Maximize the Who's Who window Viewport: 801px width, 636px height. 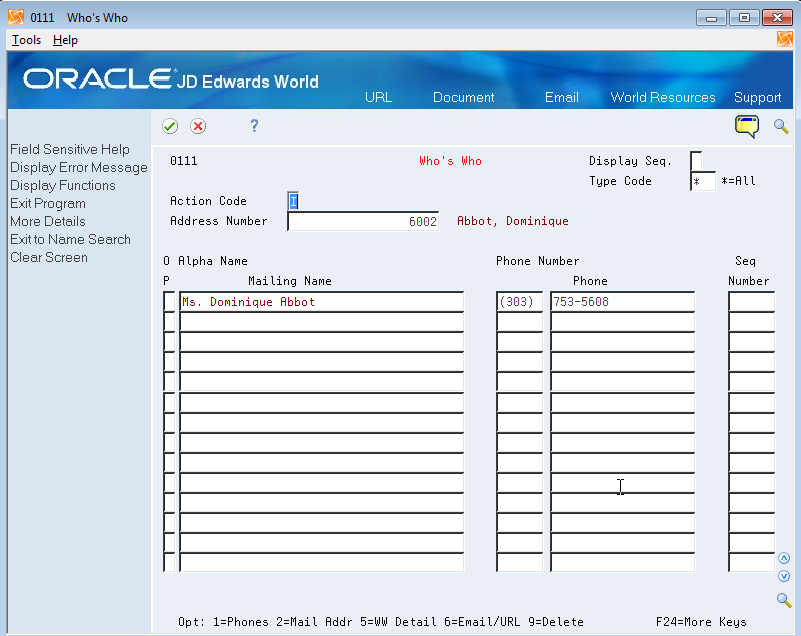click(x=744, y=18)
